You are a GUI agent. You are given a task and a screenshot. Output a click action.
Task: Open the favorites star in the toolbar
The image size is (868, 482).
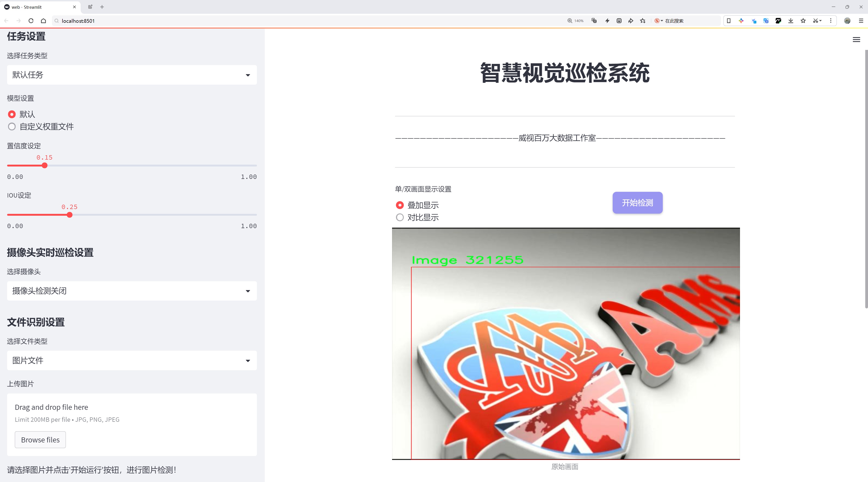point(803,21)
